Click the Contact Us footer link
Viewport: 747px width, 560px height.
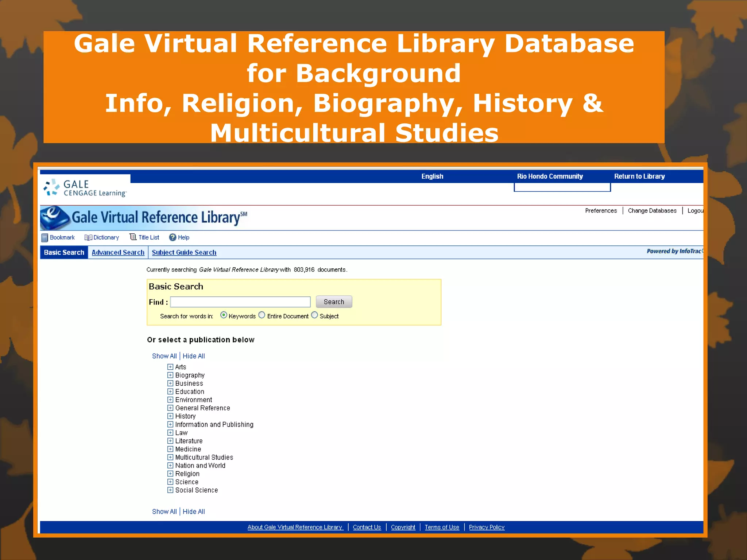[x=367, y=527]
